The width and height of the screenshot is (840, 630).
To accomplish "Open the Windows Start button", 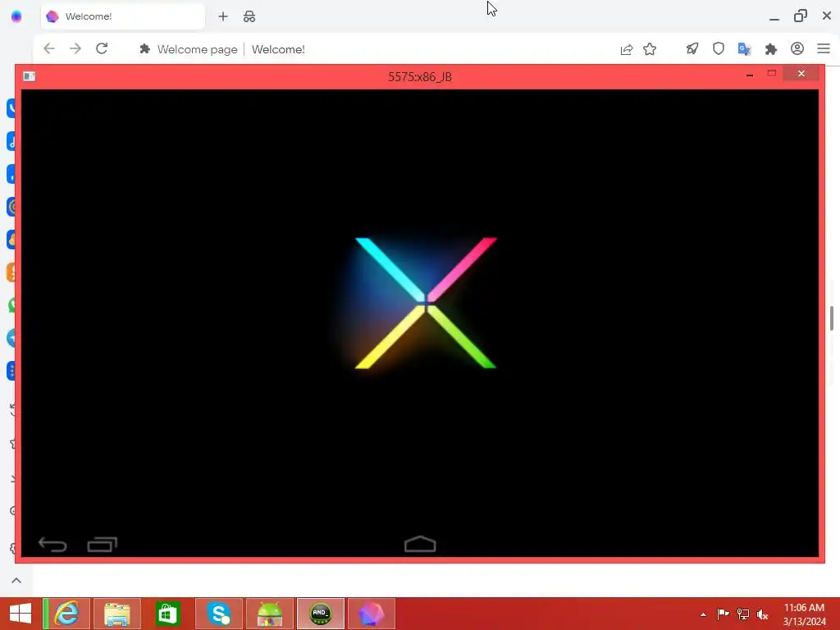I will [x=21, y=614].
